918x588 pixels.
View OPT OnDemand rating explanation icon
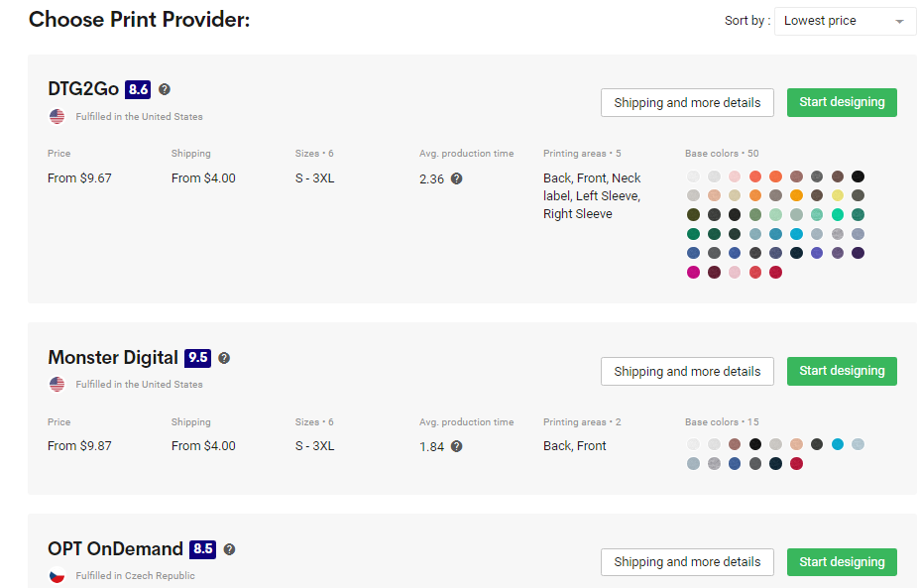pos(229,549)
